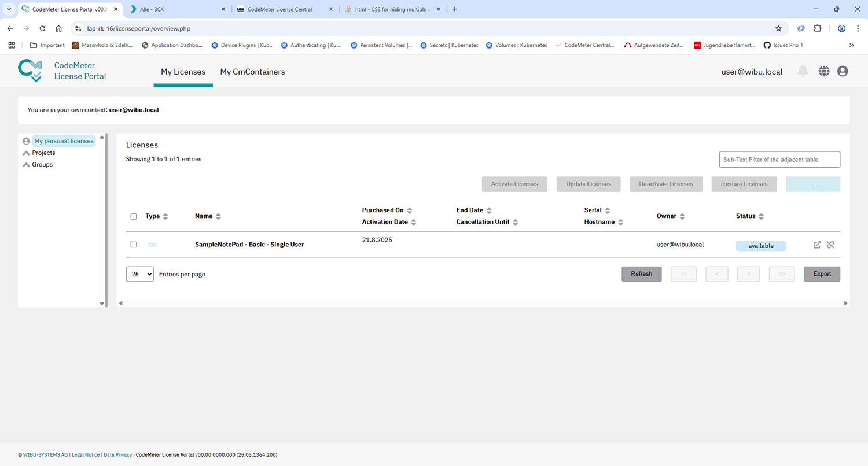Image resolution: width=868 pixels, height=466 pixels.
Task: Open the entries per page dropdown
Action: tap(140, 274)
